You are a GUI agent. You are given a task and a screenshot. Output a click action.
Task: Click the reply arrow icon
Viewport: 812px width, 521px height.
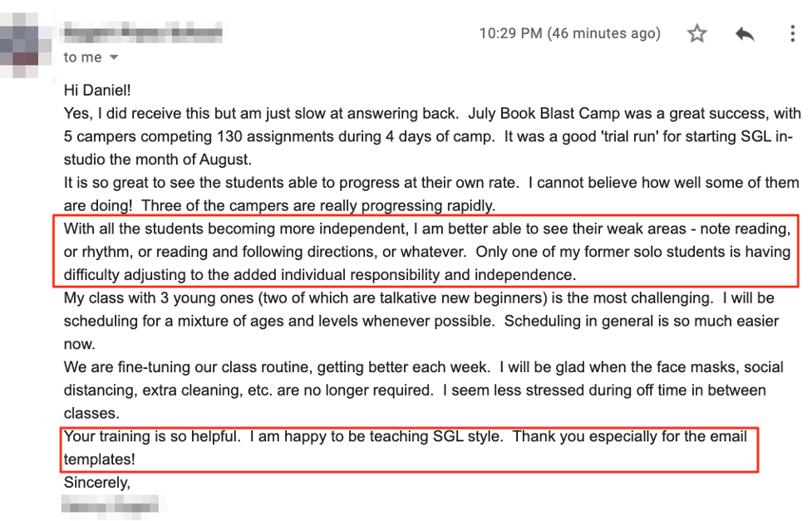(745, 34)
